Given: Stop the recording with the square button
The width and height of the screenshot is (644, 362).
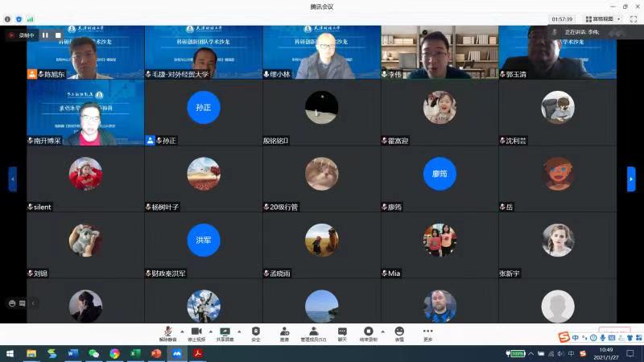Looking at the screenshot, I should point(58,35).
